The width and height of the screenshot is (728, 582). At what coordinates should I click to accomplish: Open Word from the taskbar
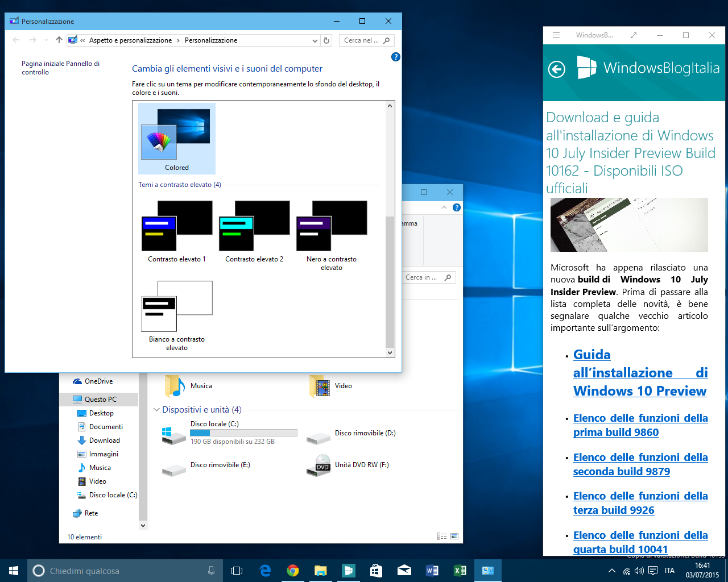point(432,571)
